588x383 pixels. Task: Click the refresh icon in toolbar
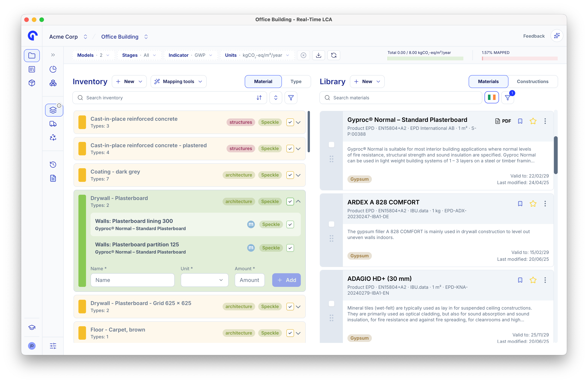tap(334, 55)
